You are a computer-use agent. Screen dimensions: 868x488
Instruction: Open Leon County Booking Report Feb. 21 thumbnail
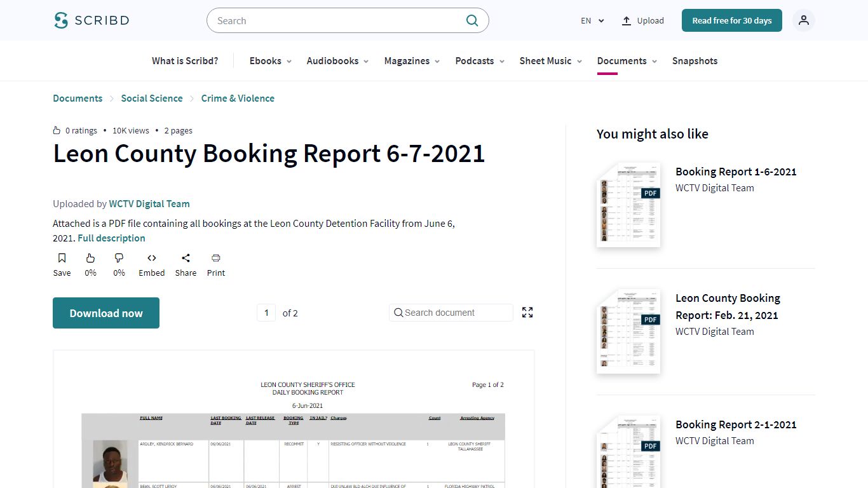click(x=629, y=331)
